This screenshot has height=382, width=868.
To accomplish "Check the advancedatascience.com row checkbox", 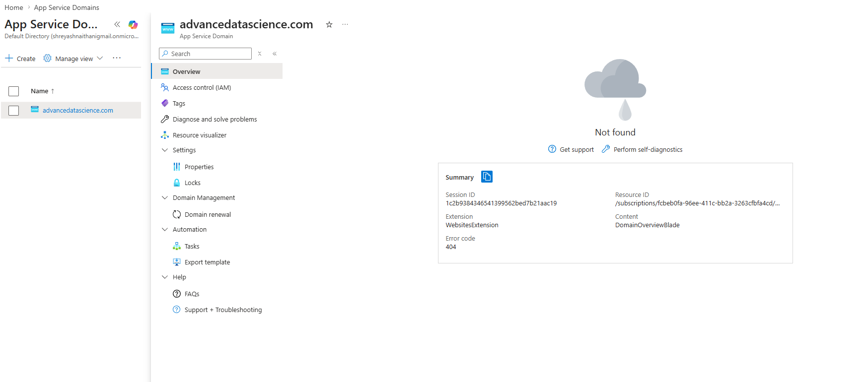I will click(x=14, y=111).
